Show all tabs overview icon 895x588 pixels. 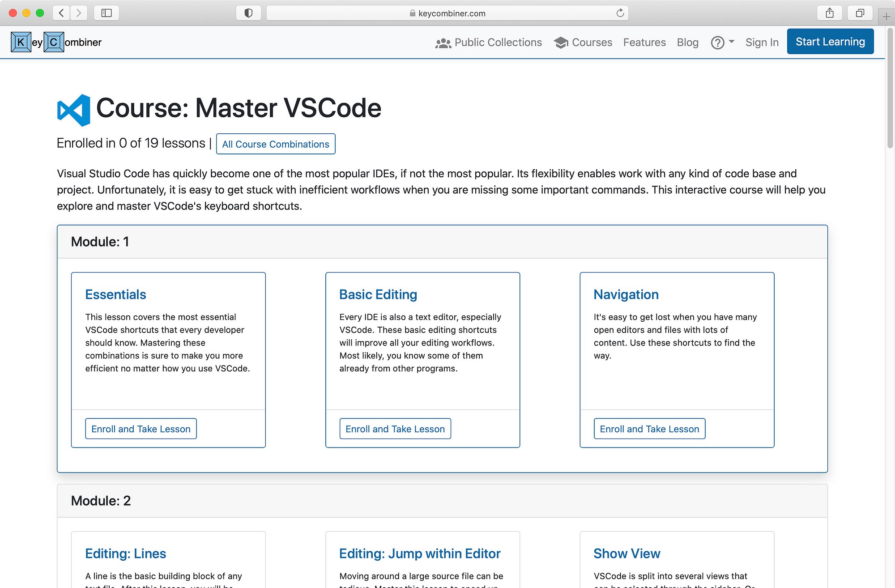pos(860,13)
